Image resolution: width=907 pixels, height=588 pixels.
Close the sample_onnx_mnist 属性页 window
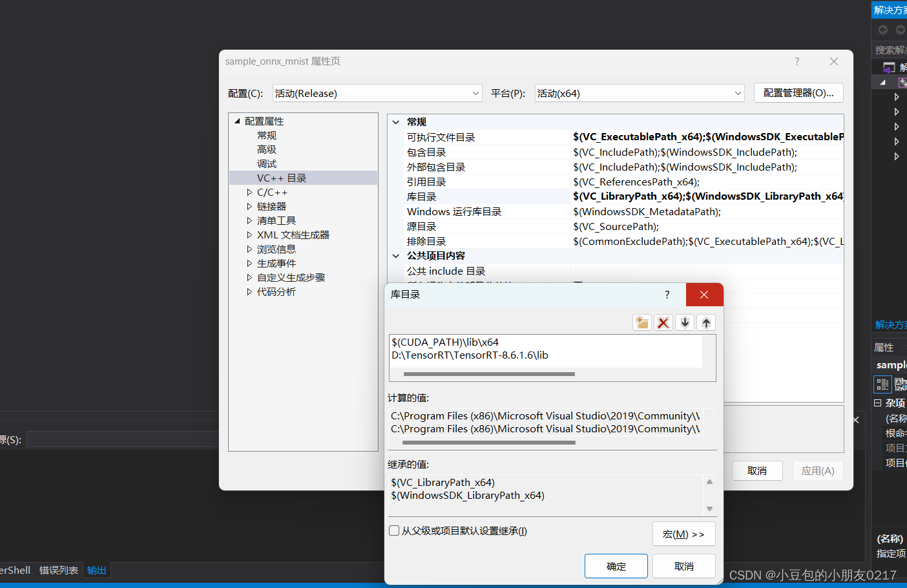(x=834, y=61)
